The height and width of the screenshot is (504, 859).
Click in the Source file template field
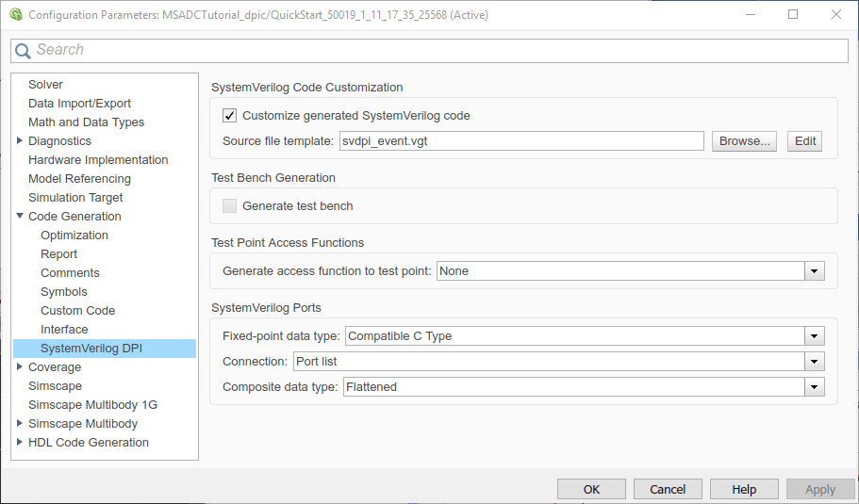coord(520,141)
